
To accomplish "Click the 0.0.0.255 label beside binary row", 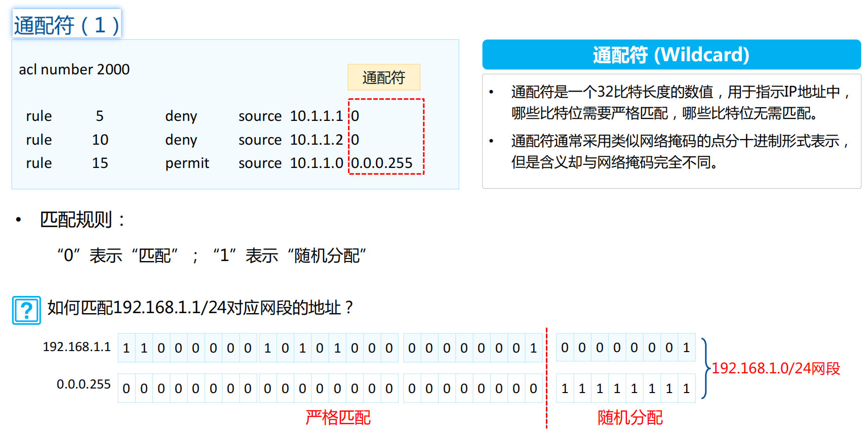I will coord(84,384).
